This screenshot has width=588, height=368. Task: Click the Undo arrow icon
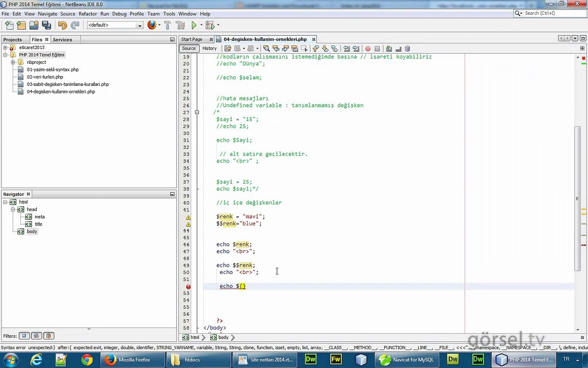pos(62,25)
